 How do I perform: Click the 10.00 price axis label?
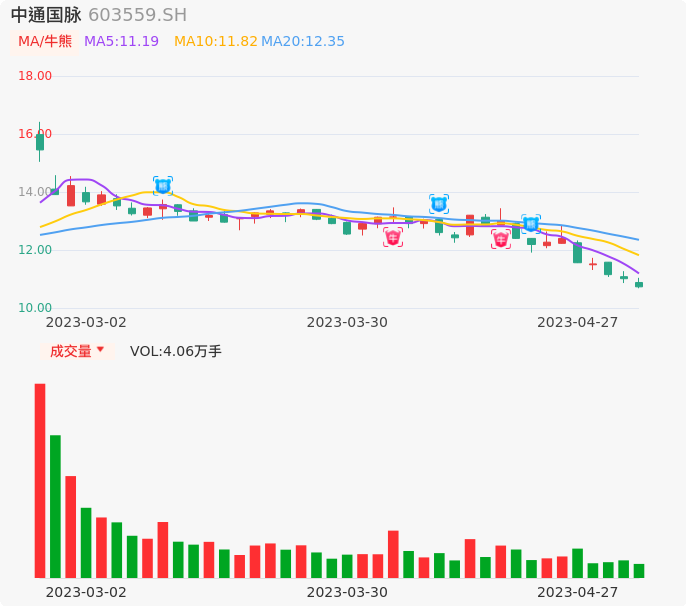(x=35, y=308)
